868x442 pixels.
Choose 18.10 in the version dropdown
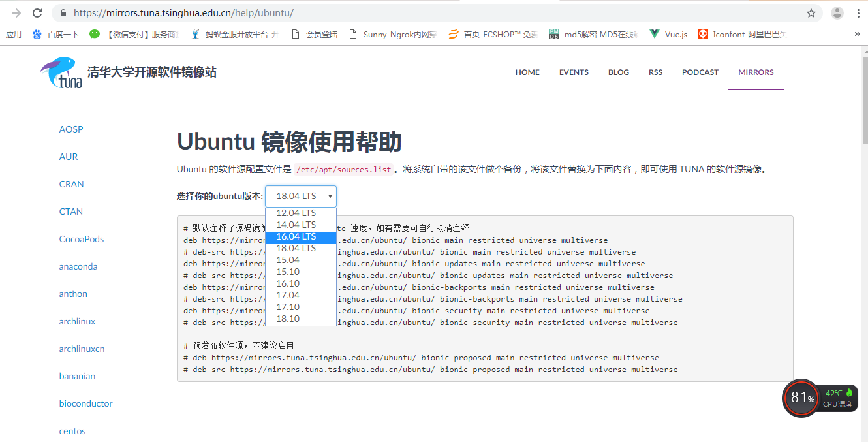(287, 319)
